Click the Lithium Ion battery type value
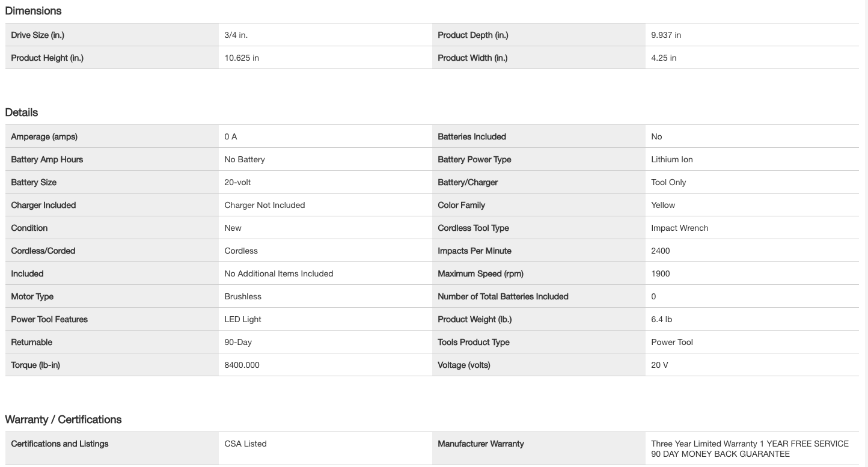Screen dimensions: 868x467 pyautogui.click(x=671, y=159)
